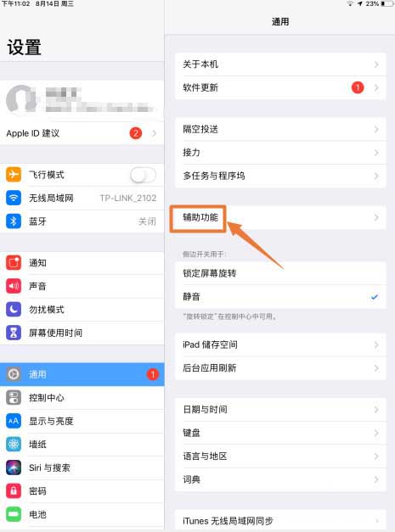Tap the profile avatar thumbnail
395x532 pixels.
coord(21,98)
